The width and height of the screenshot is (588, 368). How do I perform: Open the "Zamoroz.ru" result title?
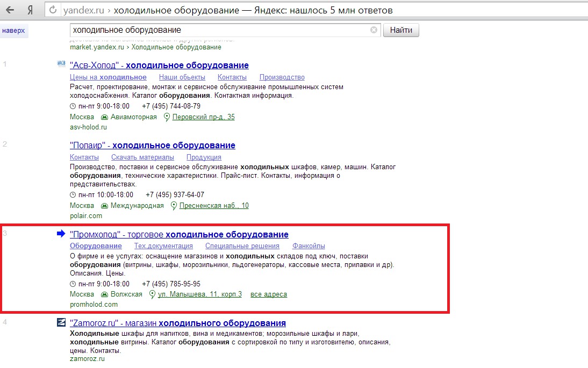click(178, 323)
